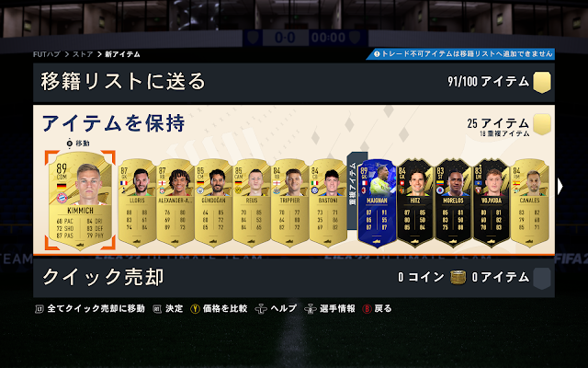
Task: Select the Kimmich 89 player card
Action: 80,201
